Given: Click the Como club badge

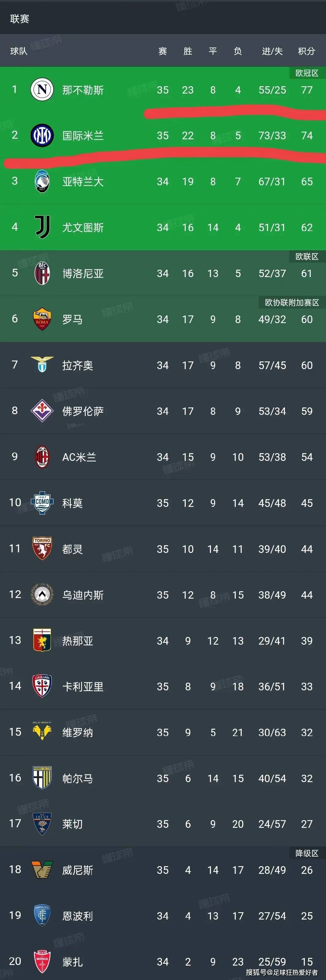Looking at the screenshot, I should (x=42, y=503).
